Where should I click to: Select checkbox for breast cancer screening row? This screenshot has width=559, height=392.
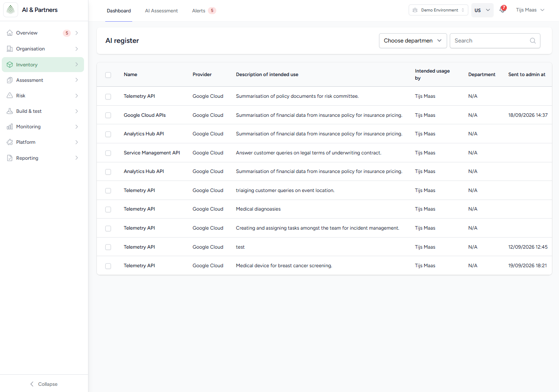coord(108,266)
